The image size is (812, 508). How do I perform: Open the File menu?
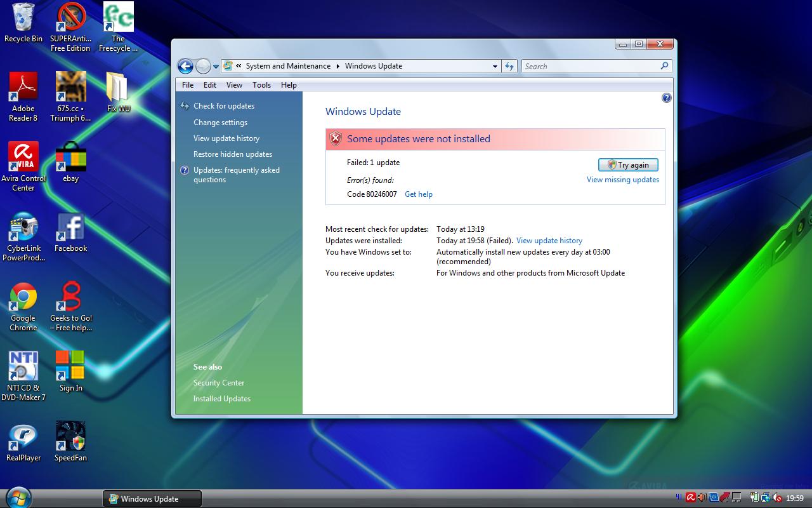(x=188, y=85)
